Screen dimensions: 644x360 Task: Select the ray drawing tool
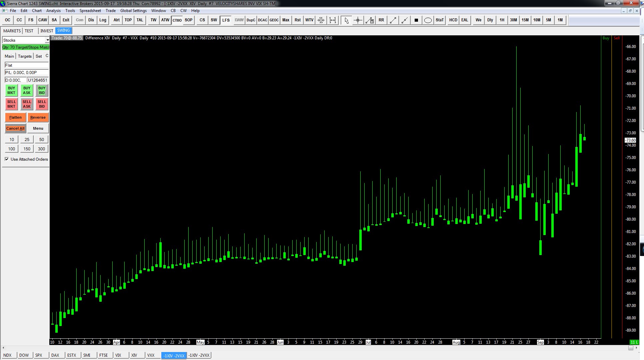pos(405,20)
